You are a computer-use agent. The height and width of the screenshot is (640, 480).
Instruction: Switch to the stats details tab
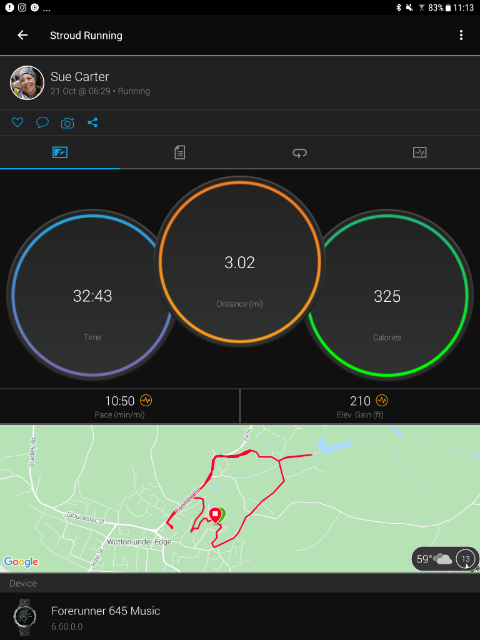(x=180, y=153)
